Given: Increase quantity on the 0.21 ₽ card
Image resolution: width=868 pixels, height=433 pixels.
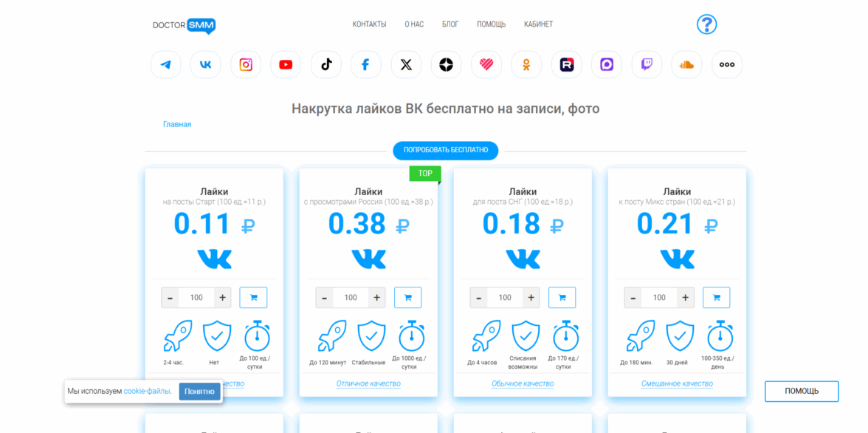Looking at the screenshot, I should (x=685, y=298).
